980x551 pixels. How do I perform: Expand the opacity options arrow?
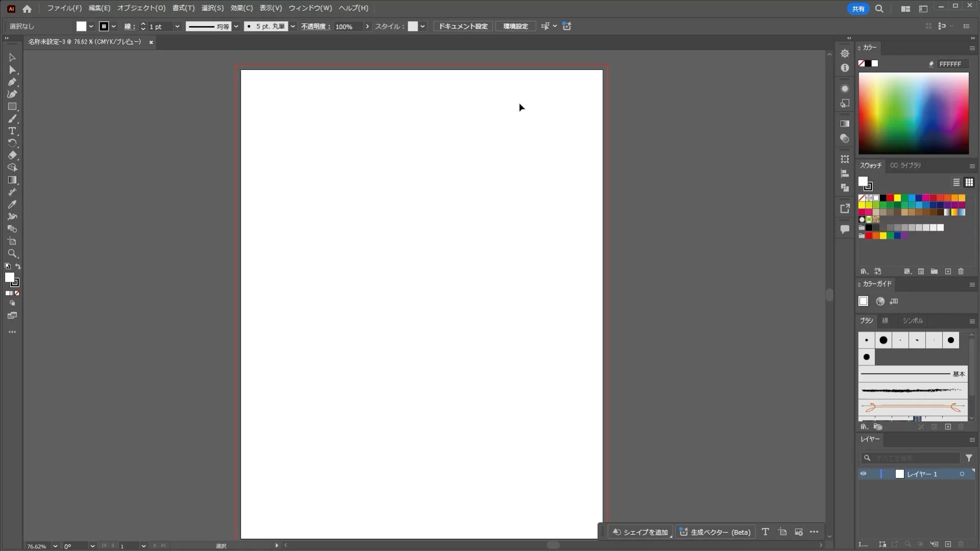367,27
